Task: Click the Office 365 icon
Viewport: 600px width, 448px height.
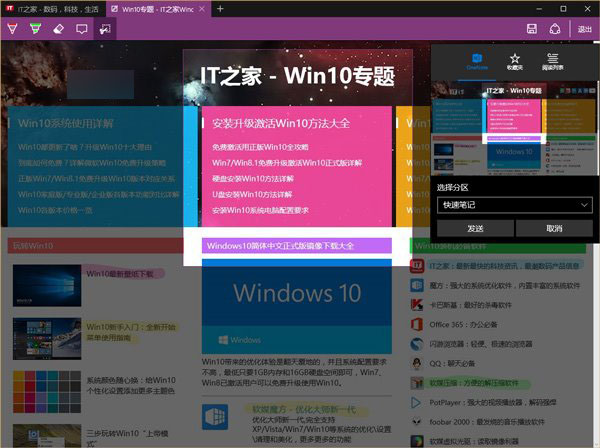Action: (417, 324)
